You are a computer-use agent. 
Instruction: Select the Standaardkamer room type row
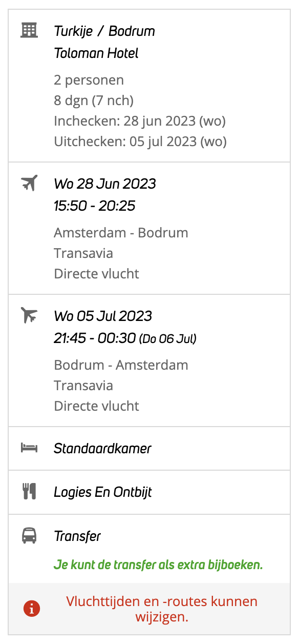tap(149, 449)
